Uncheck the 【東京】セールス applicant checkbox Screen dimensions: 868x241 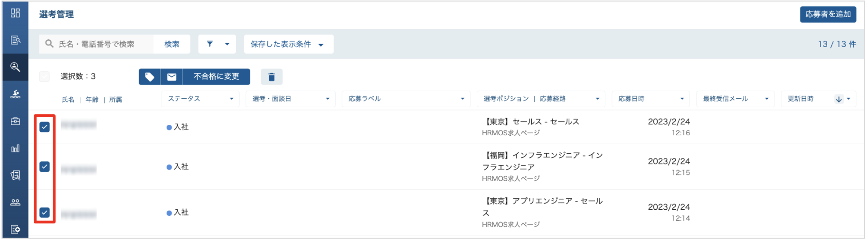click(45, 127)
